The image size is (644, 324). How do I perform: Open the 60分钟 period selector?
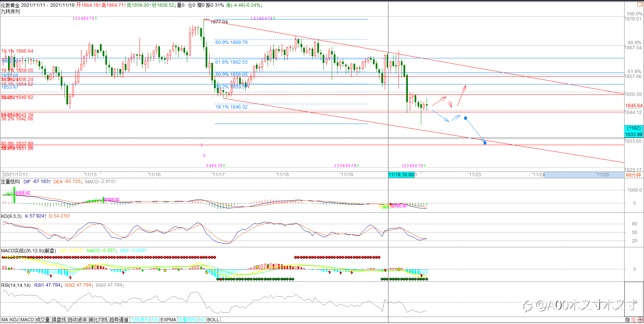633,175
